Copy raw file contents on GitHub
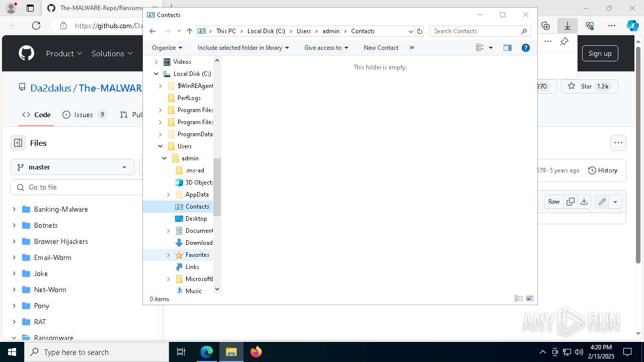Viewport: 644px width, 362px height. pyautogui.click(x=571, y=202)
